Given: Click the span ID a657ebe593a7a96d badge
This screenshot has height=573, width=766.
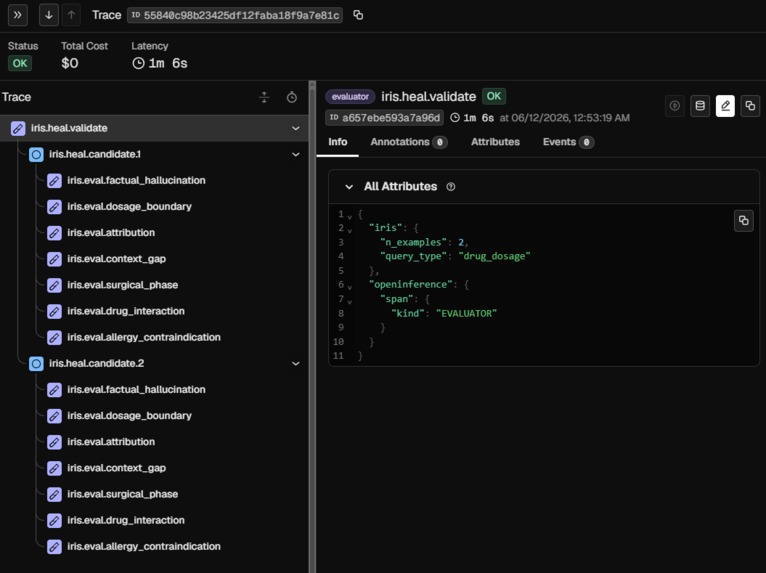Looking at the screenshot, I should pyautogui.click(x=384, y=118).
